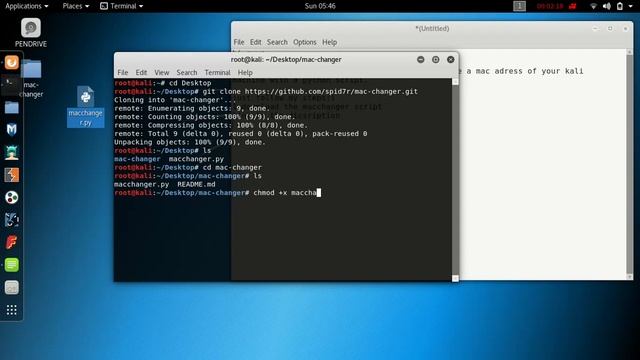Viewport: 640px width, 360px height.
Task: Open the green notes app in the dock
Action: (11, 265)
